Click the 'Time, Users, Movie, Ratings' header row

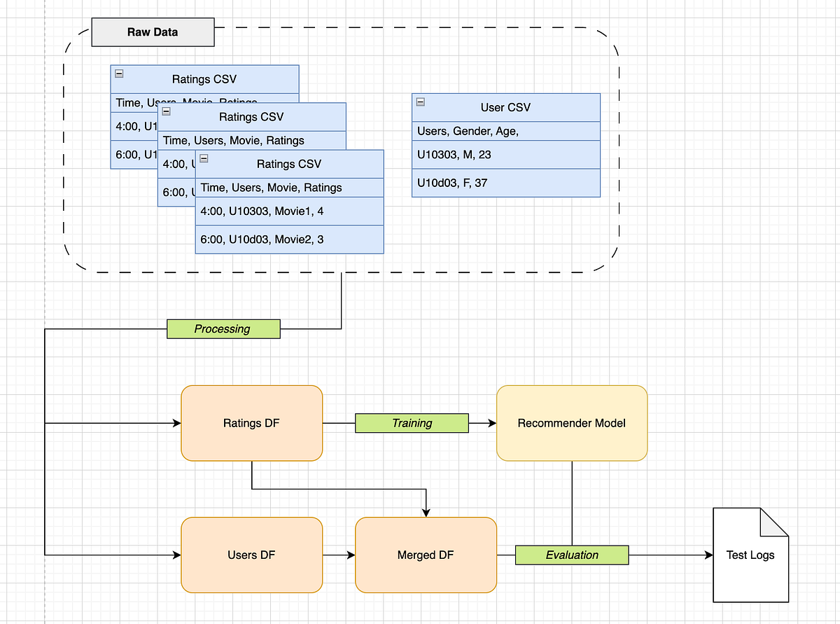click(x=289, y=188)
